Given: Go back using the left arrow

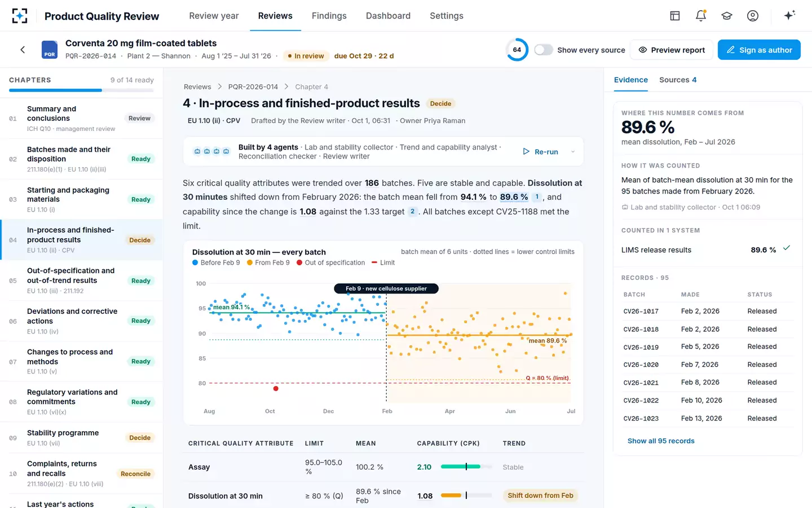Looking at the screenshot, I should tap(23, 50).
